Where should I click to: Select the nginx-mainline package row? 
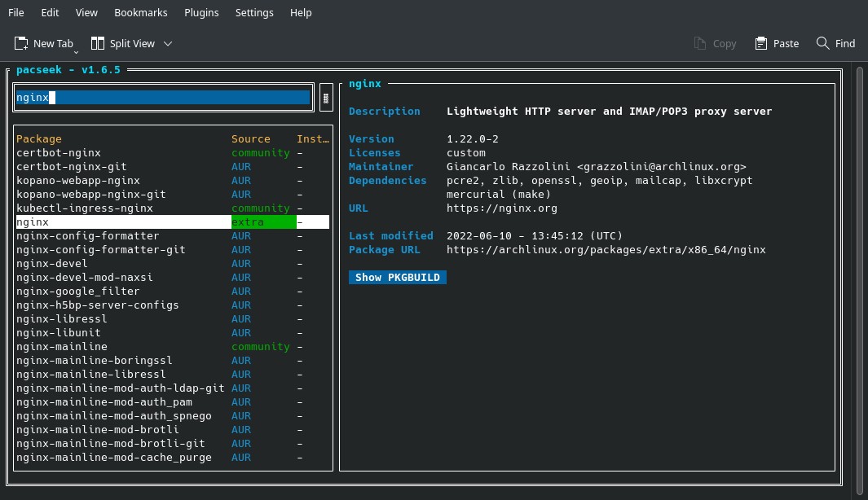tap(173, 346)
